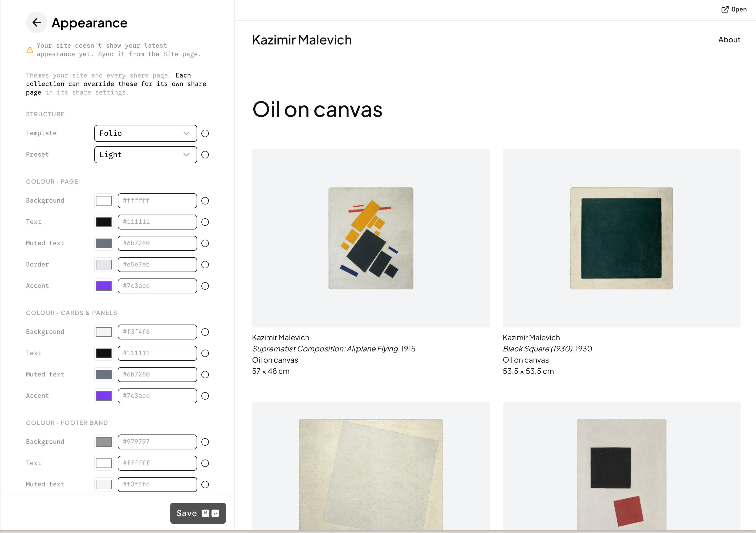Click the Cards Muted text hex field #6b7280
Viewport: 756px width, 533px height.
click(157, 375)
